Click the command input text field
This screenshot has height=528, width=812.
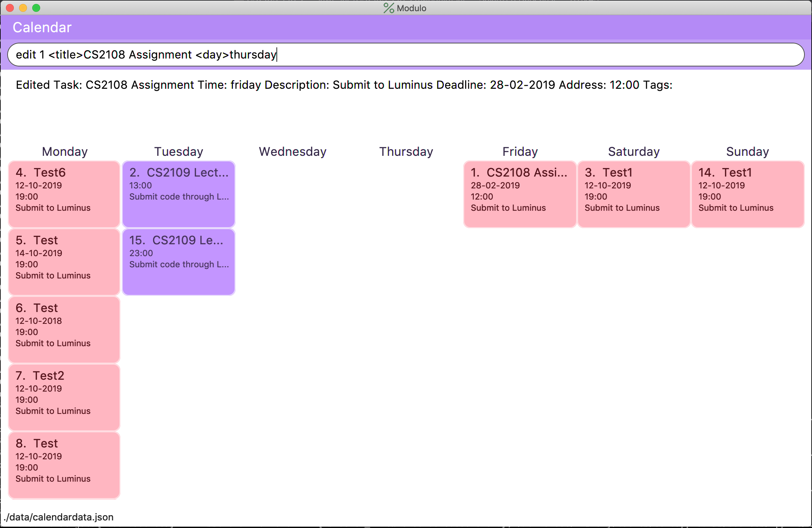coord(405,55)
